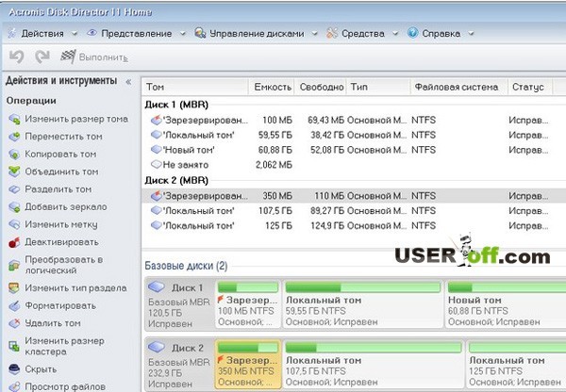Viewport: 566px width, 392px height.
Task: Click the 'Удалить том' delete icon
Action: pyautogui.click(x=14, y=323)
